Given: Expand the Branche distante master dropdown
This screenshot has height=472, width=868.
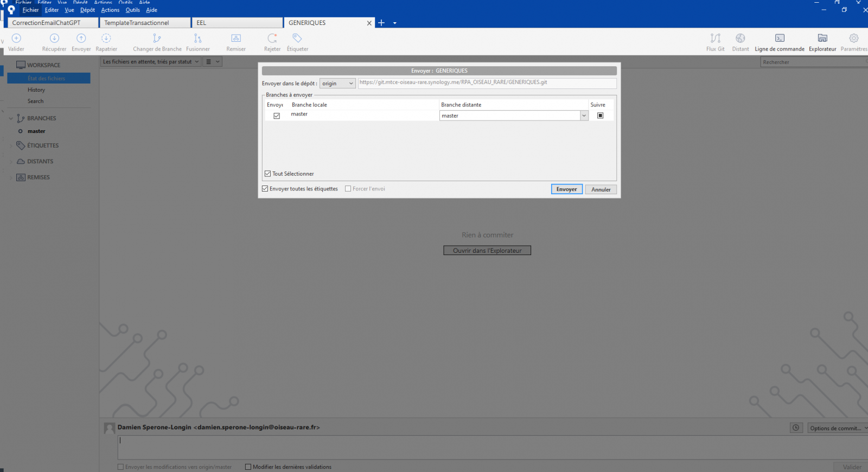Looking at the screenshot, I should tap(584, 116).
